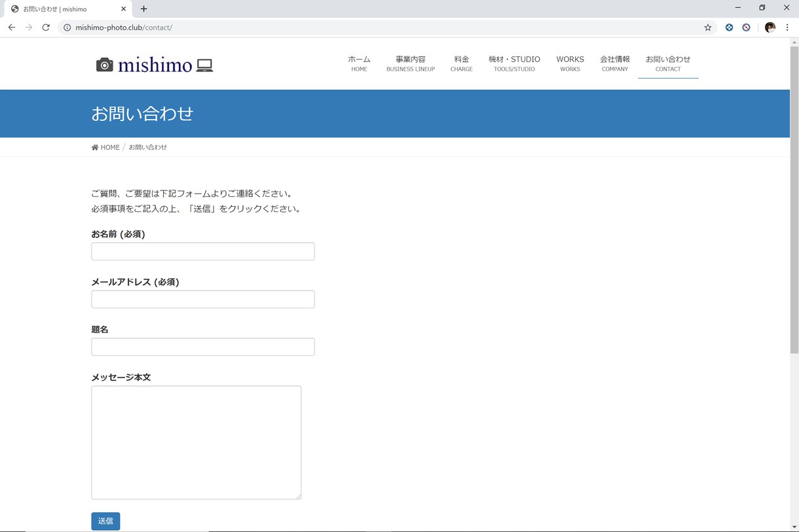Screen dimensions: 799x532
Task: Click the メールアドレス (必須) label
Action: 135,282
